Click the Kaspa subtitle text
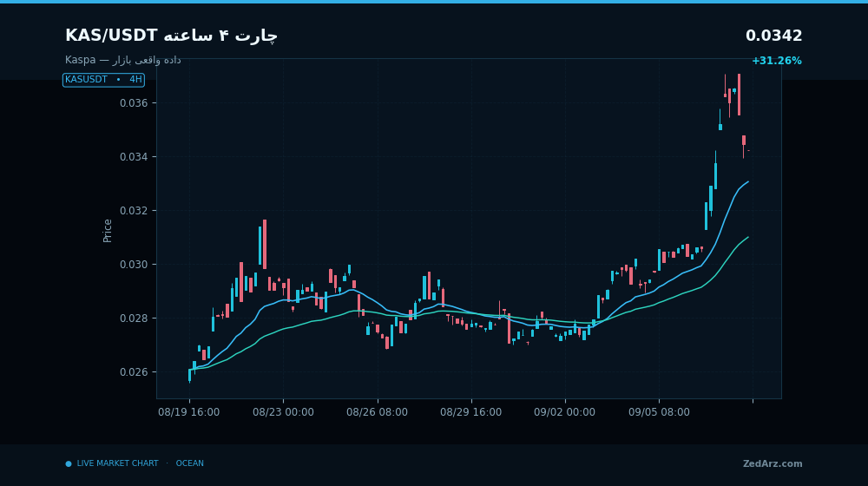The height and width of the screenshot is (486, 868). coord(123,60)
